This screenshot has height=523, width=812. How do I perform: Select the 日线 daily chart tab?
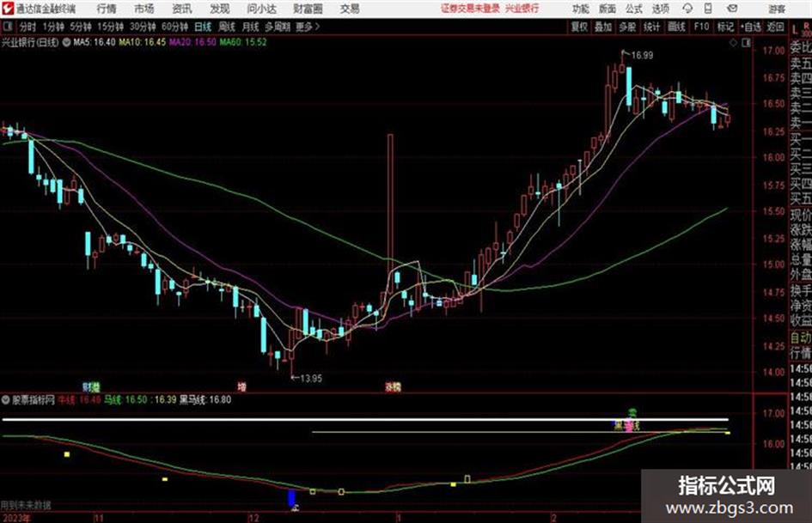click(203, 27)
